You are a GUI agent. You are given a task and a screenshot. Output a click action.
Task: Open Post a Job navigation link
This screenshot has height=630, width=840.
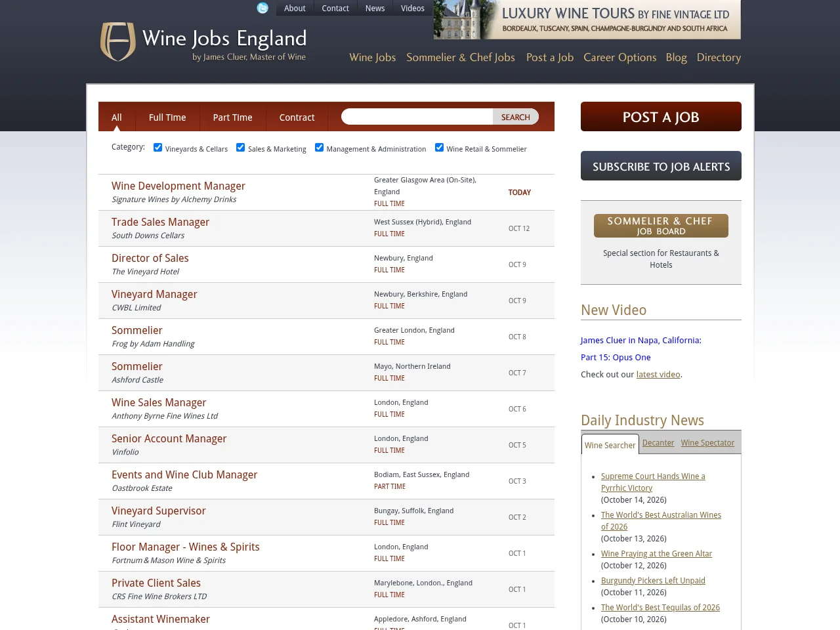pos(550,57)
